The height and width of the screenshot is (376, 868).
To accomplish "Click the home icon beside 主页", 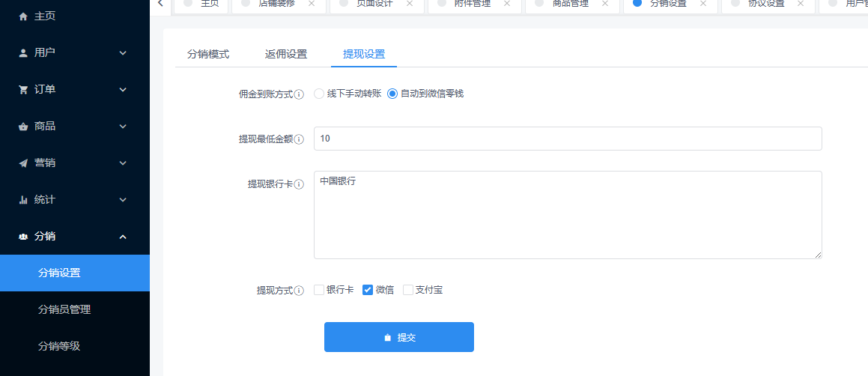I will [x=23, y=16].
